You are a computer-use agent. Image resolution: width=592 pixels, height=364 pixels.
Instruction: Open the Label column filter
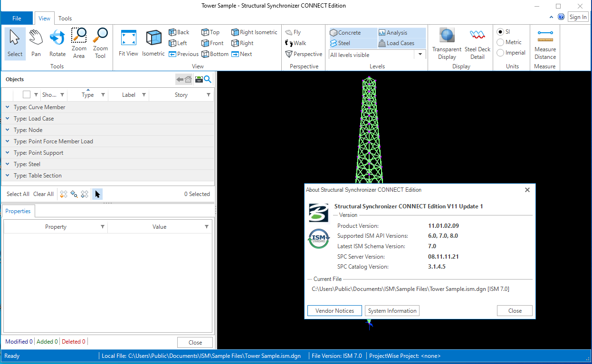144,95
